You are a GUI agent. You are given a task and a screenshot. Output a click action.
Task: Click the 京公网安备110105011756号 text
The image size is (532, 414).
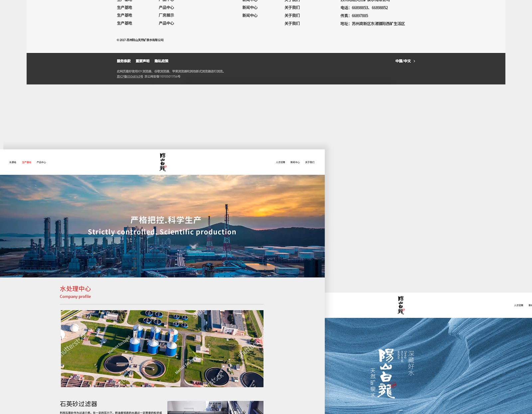click(x=162, y=76)
